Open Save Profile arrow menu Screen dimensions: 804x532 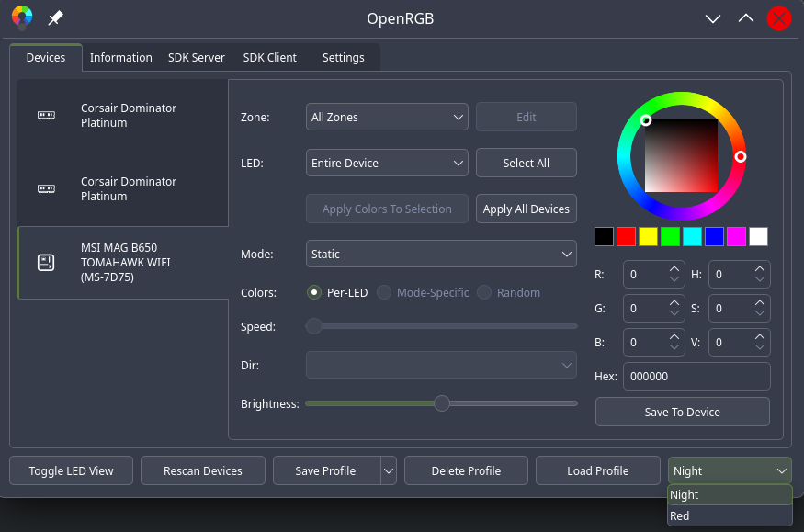[389, 470]
